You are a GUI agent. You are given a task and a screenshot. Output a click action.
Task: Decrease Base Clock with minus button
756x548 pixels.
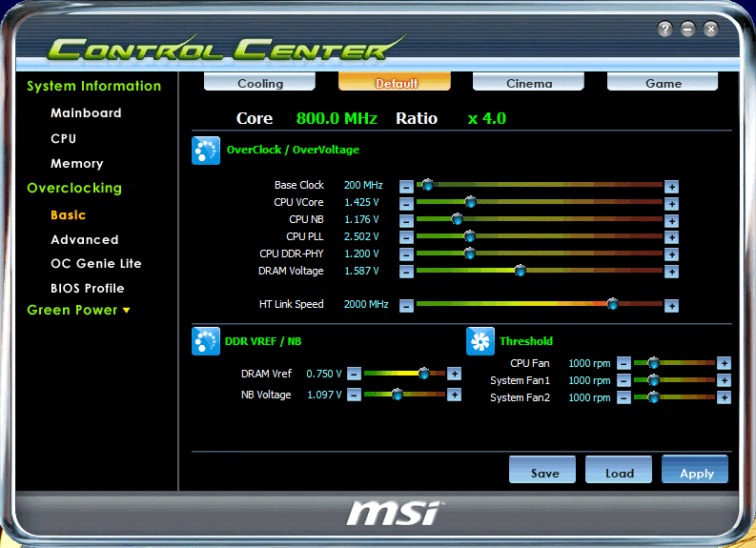(406, 187)
